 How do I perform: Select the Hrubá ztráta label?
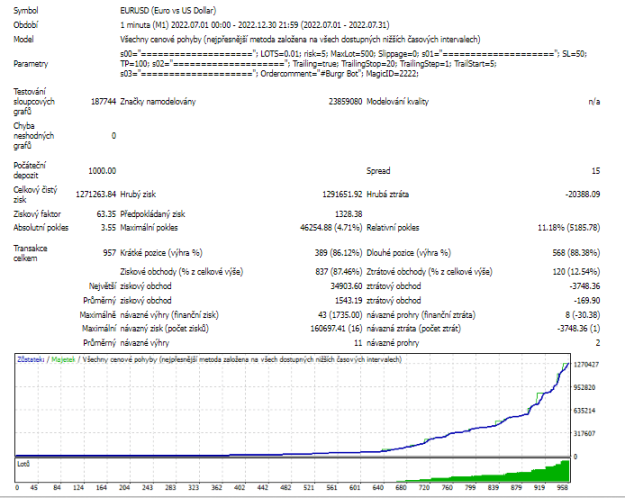click(x=387, y=195)
